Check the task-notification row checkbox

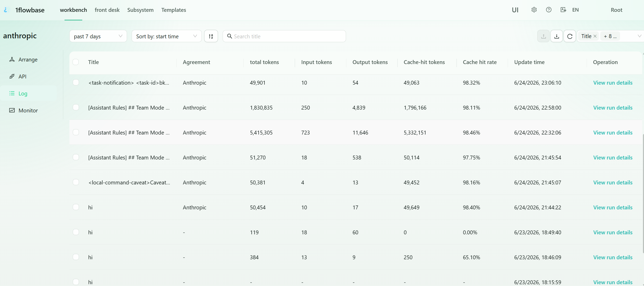coord(76,82)
